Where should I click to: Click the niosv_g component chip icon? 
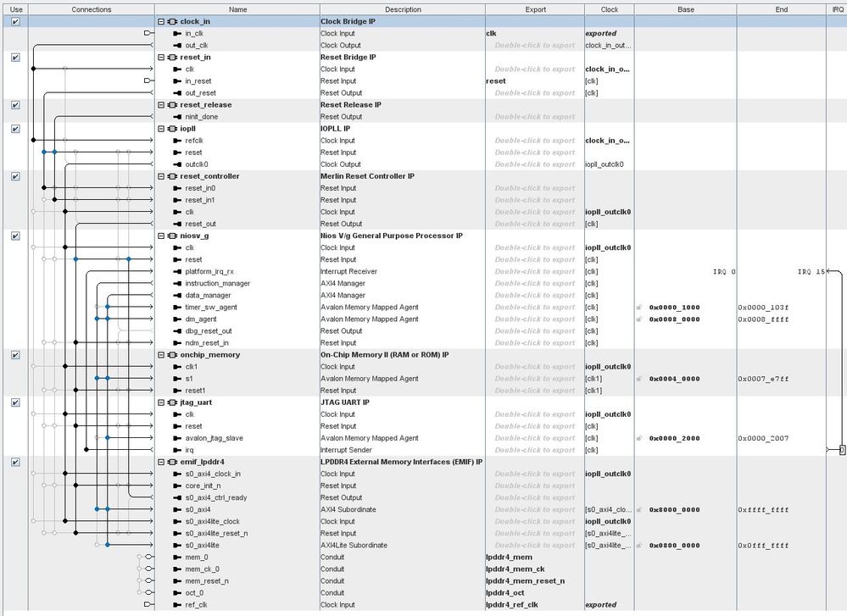pos(172,236)
